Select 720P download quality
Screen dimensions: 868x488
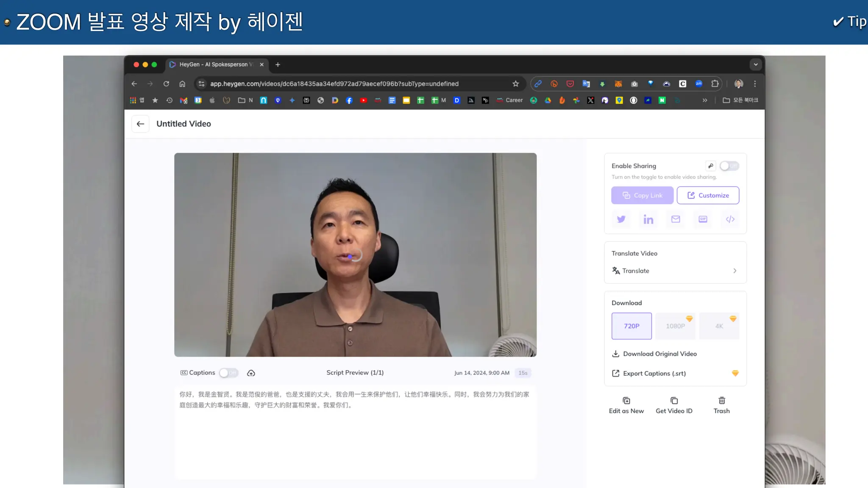click(632, 326)
